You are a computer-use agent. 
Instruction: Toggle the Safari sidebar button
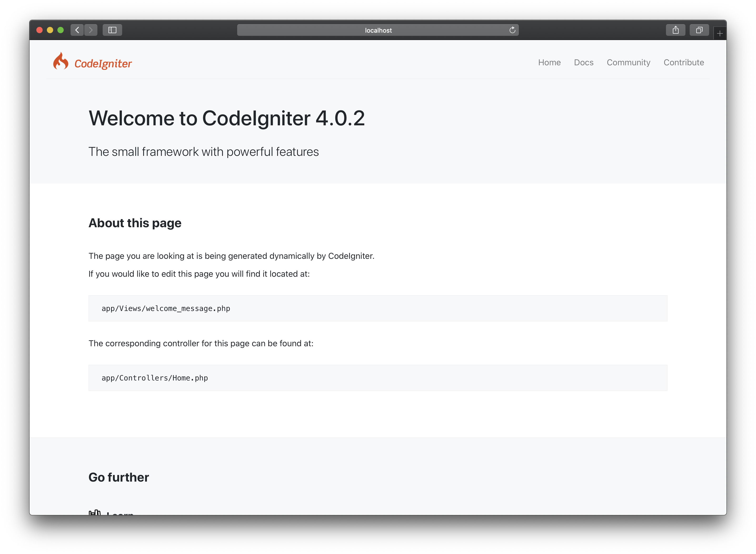[x=112, y=30]
